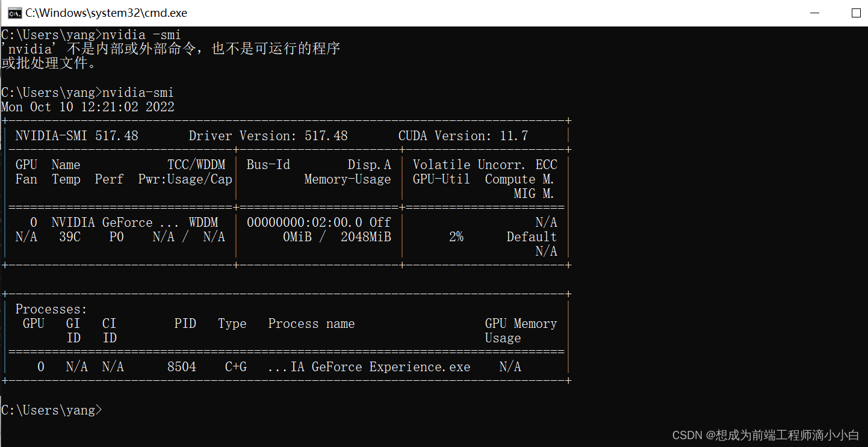Click the 'Volatile Uncorr. ECC' header

coord(485,165)
